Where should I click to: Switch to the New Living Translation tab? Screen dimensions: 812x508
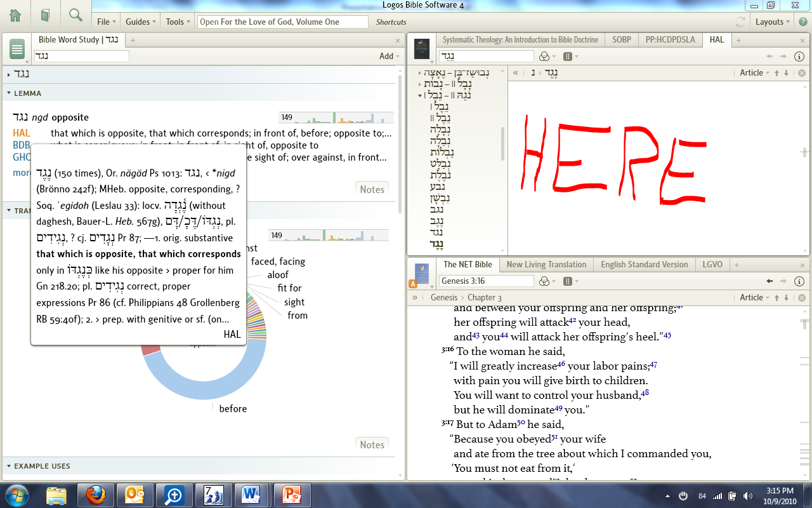546,265
